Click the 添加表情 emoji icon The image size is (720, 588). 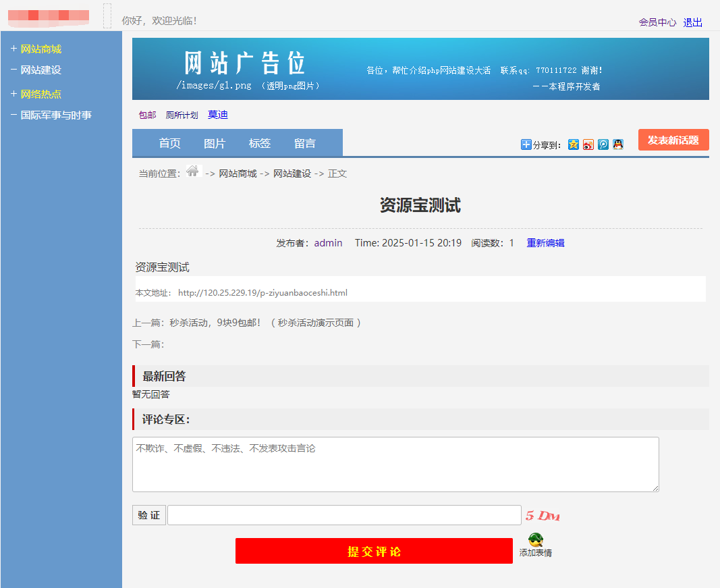(x=536, y=541)
